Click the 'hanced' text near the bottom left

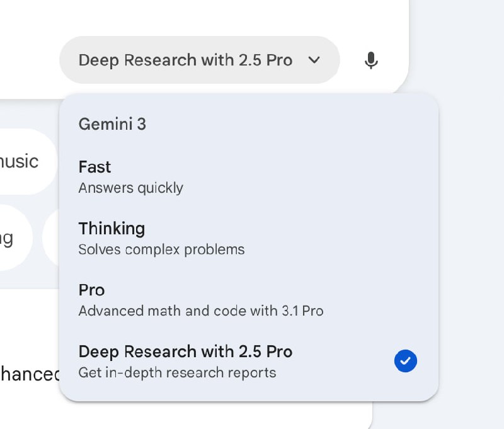coord(28,374)
